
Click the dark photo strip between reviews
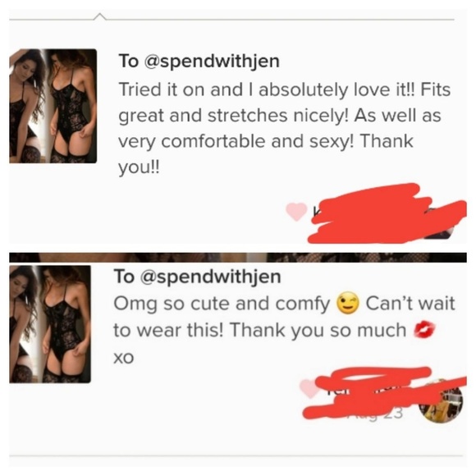pyautogui.click(x=238, y=258)
